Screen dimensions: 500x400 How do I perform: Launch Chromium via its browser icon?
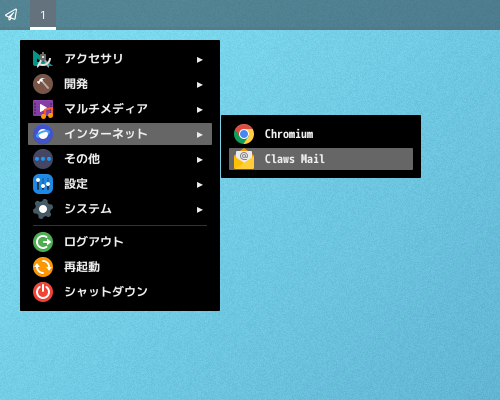click(244, 134)
